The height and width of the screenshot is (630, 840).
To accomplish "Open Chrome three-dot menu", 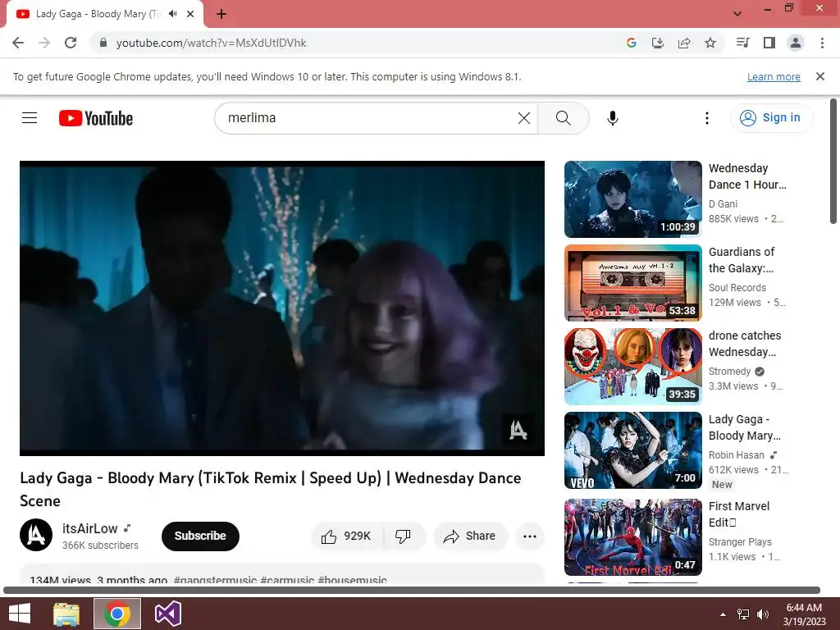I will click(x=822, y=43).
